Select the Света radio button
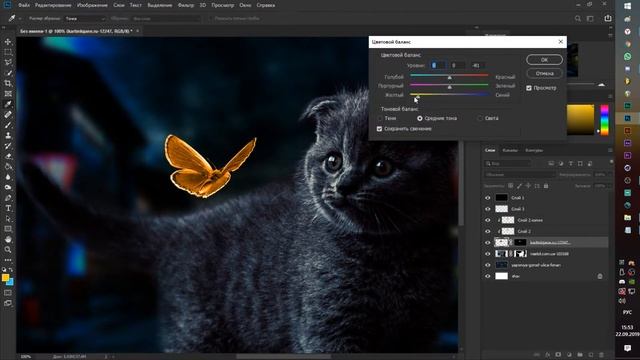 pyautogui.click(x=480, y=118)
